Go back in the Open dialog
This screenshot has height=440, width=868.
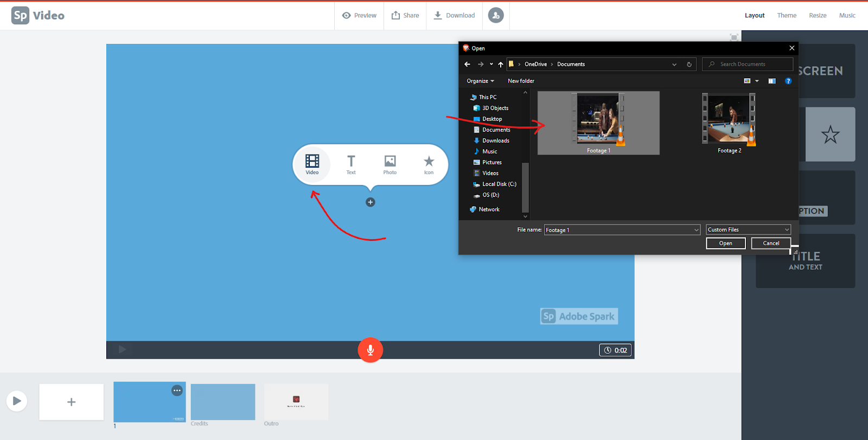(467, 64)
